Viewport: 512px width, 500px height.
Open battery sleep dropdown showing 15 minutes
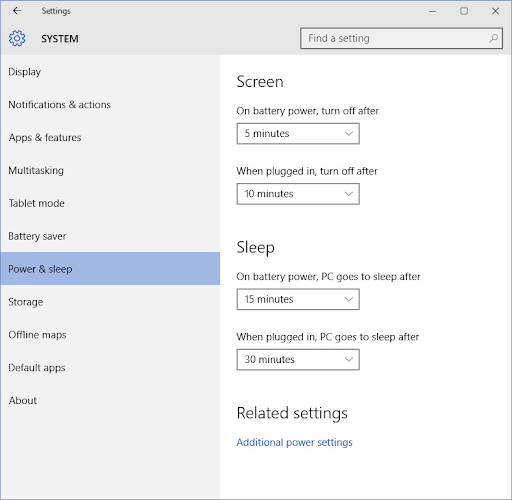point(298,299)
